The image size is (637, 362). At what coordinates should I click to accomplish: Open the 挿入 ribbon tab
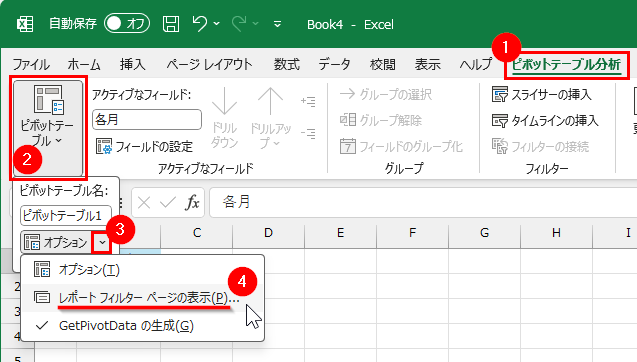132,64
